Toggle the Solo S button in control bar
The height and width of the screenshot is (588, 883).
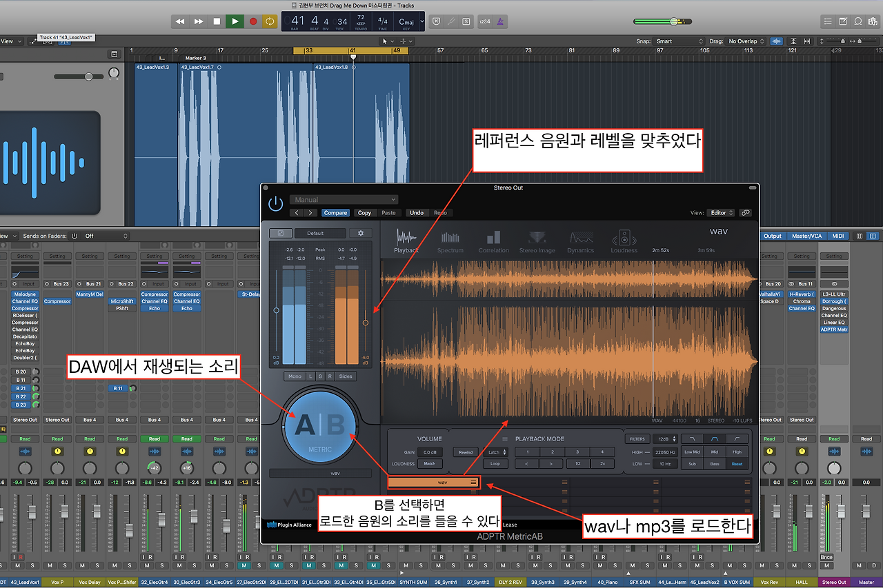click(x=467, y=21)
